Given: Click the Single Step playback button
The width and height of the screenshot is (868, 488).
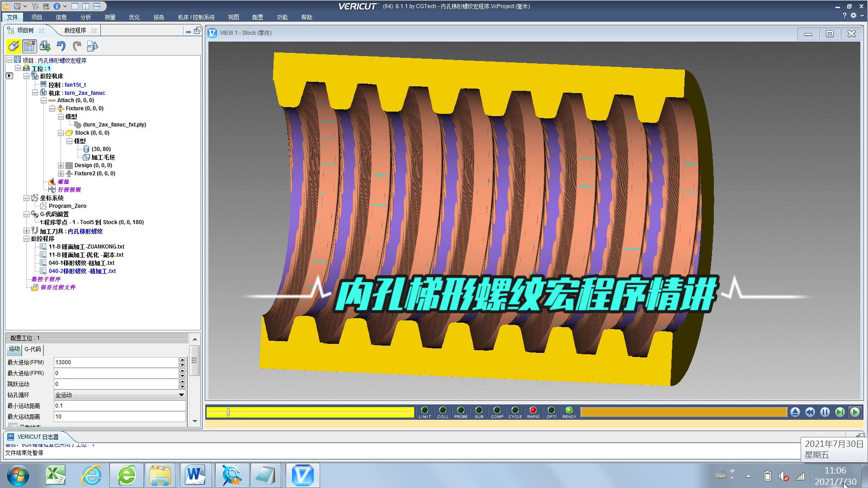Looking at the screenshot, I should (x=840, y=412).
